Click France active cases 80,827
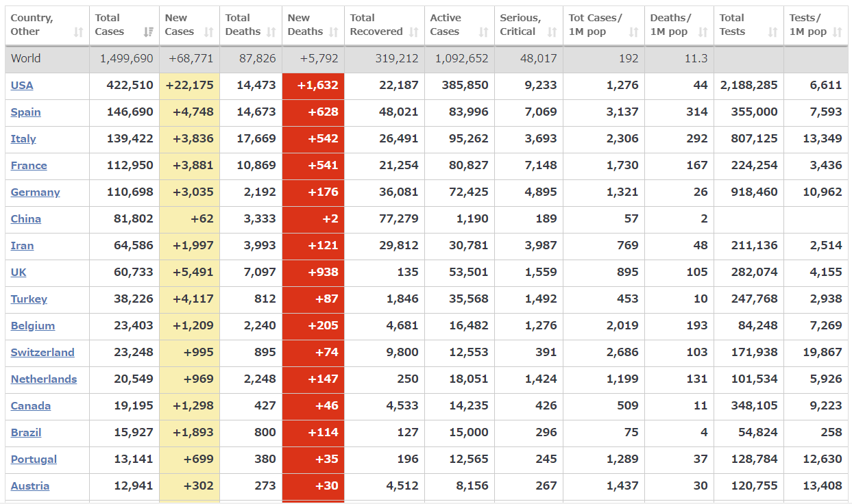 pos(469,166)
